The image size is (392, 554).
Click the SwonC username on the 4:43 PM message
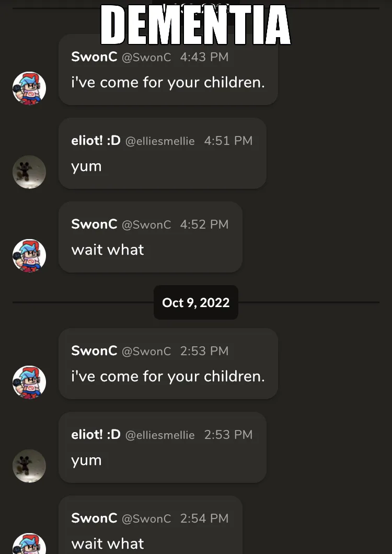tap(94, 57)
